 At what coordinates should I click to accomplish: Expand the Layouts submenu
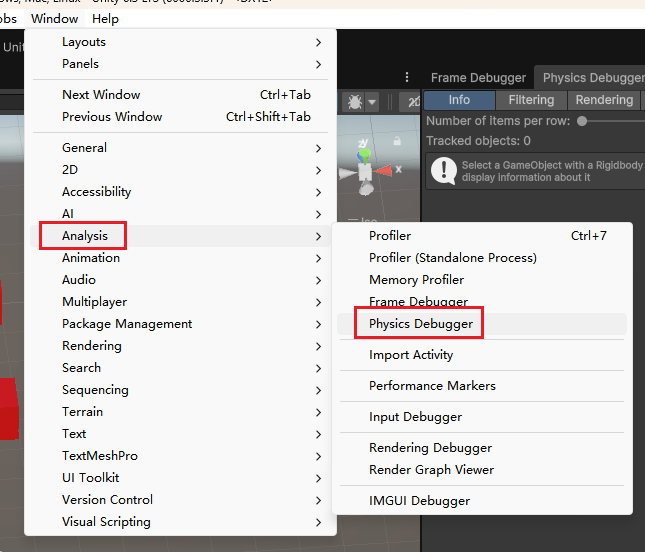click(84, 42)
